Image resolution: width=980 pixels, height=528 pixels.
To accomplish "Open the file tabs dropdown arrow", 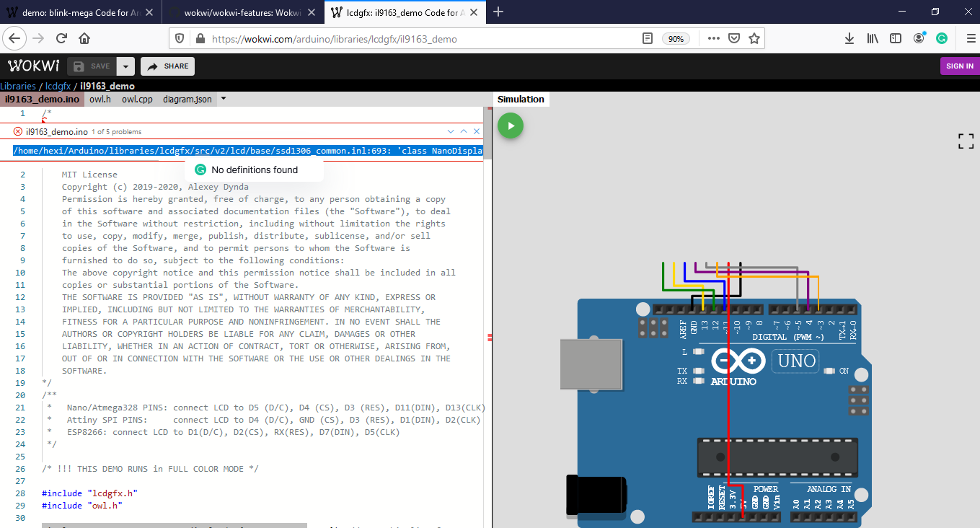I will pos(224,99).
